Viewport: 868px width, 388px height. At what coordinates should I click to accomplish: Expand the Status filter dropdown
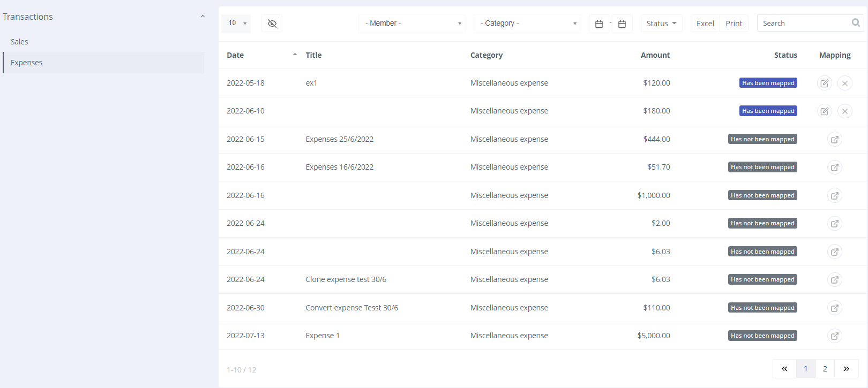pos(661,24)
